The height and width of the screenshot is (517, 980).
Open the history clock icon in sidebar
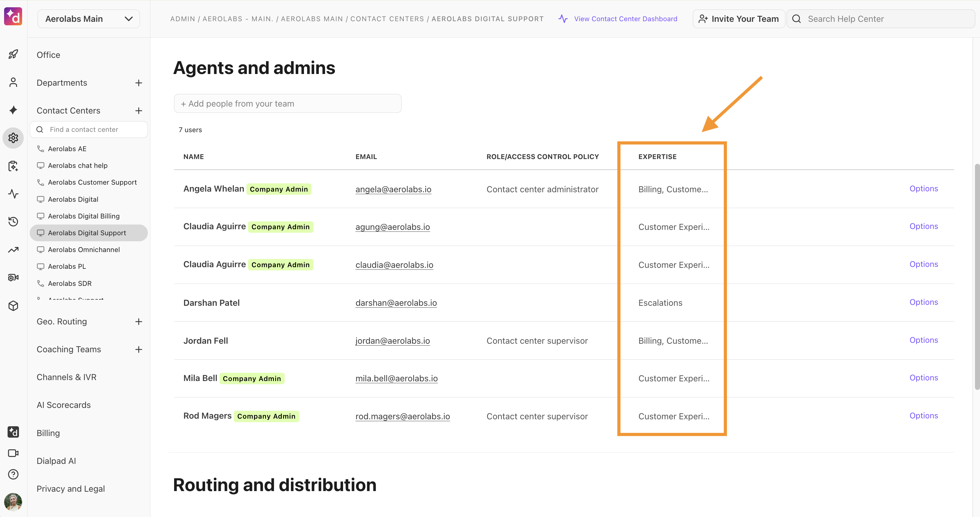pos(13,222)
